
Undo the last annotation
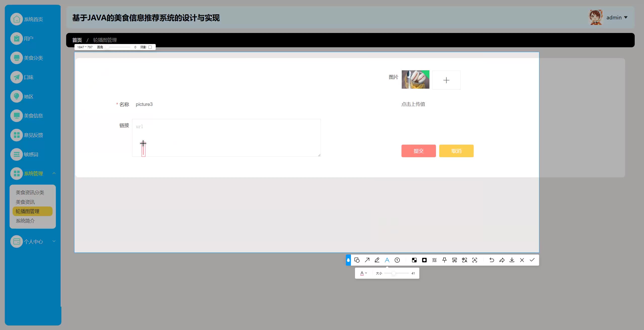pos(492,260)
